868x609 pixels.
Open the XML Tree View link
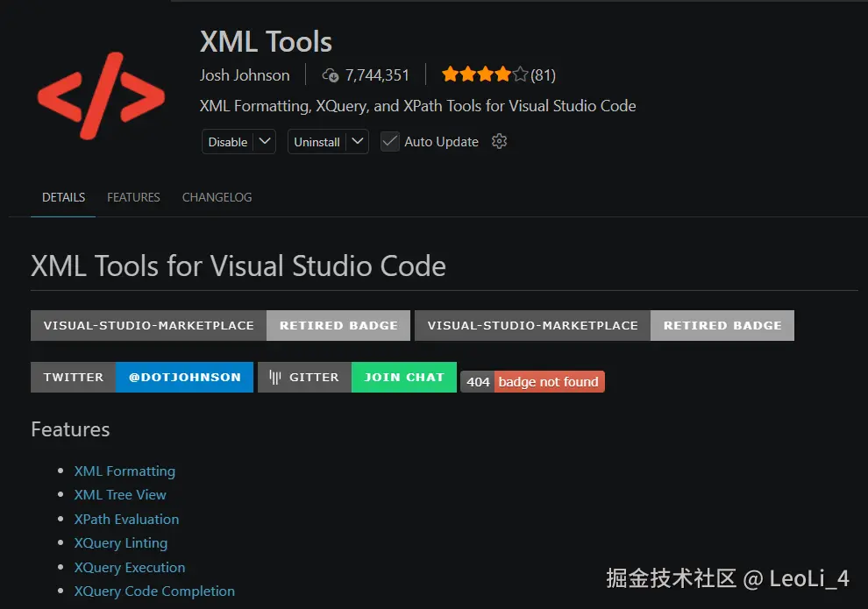coord(120,495)
